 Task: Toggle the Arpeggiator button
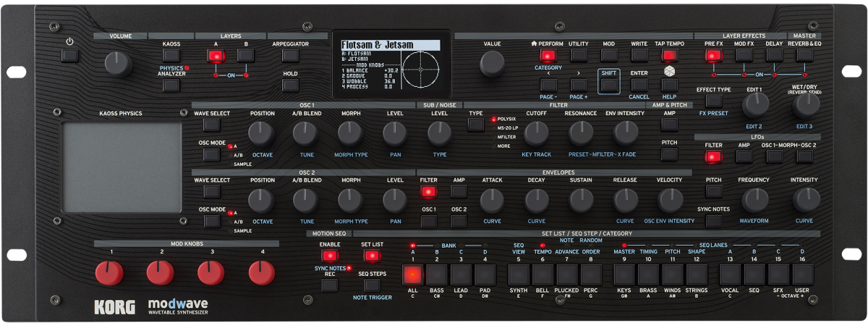pos(290,57)
